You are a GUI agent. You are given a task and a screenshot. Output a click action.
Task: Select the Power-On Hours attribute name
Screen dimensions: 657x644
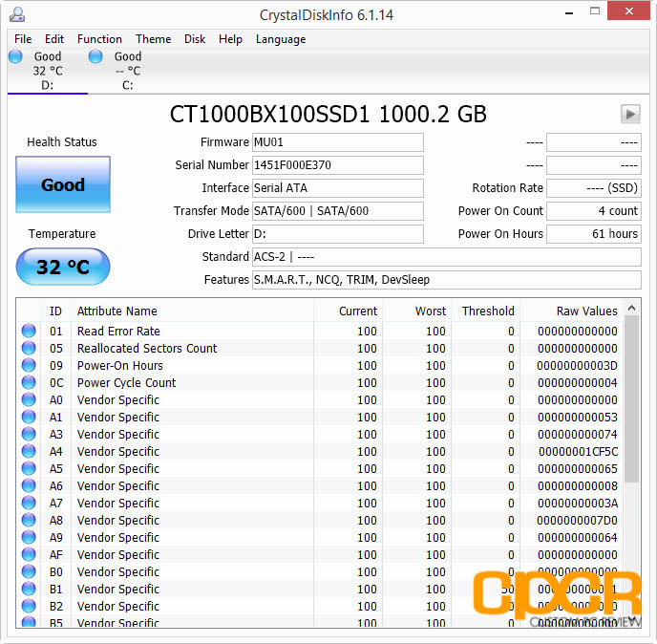[x=119, y=366]
